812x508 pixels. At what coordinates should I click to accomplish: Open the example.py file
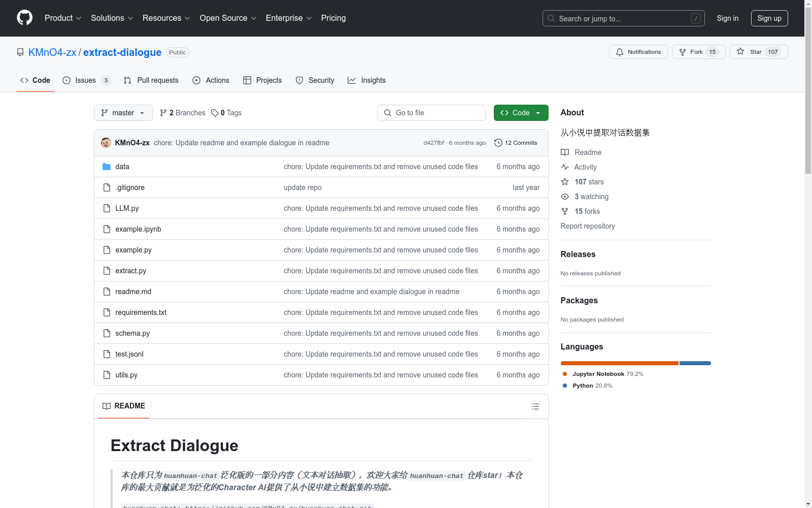(133, 250)
